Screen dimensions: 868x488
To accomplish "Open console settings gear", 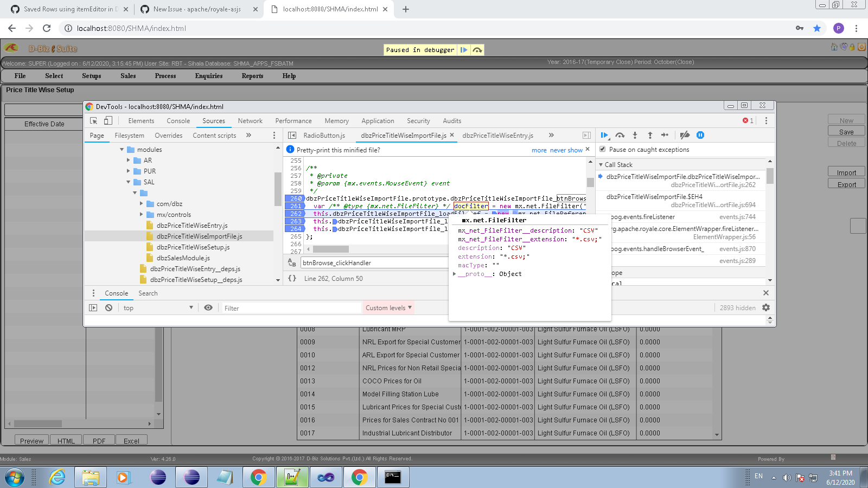I will click(766, 307).
